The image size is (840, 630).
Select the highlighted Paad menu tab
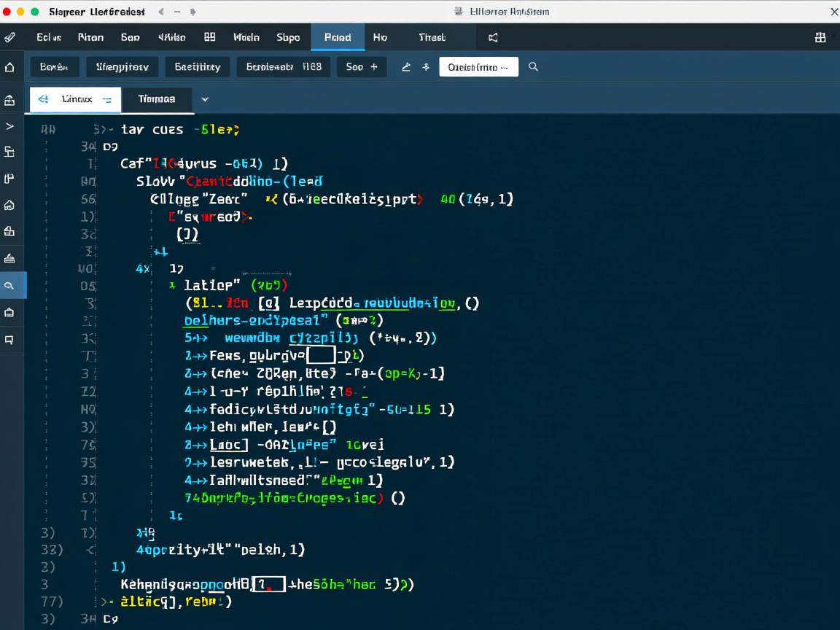[337, 37]
